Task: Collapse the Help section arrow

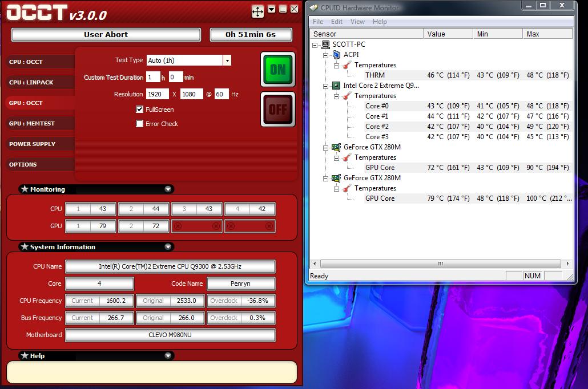Action: point(168,356)
